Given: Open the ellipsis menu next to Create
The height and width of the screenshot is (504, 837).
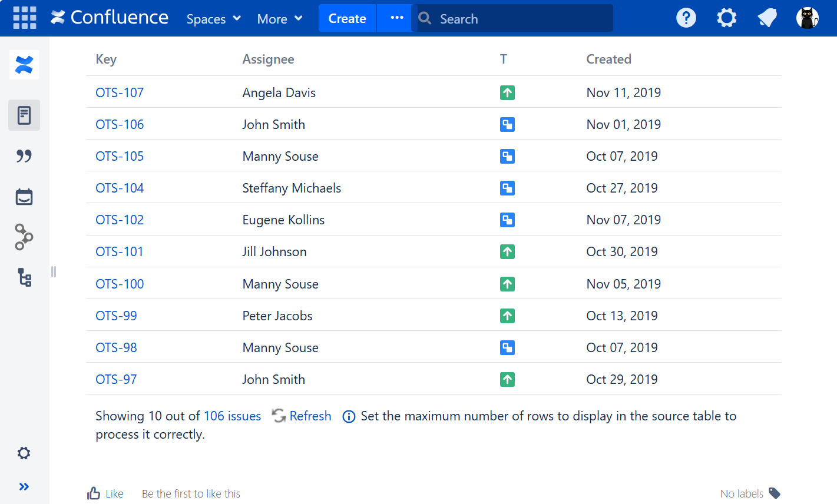Looking at the screenshot, I should tap(396, 18).
